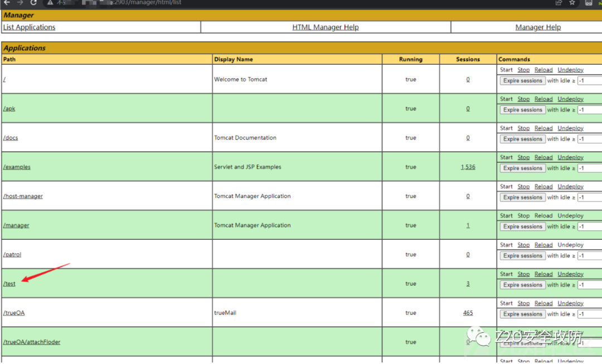Stop the /patrol application
602x364 pixels.
click(523, 245)
